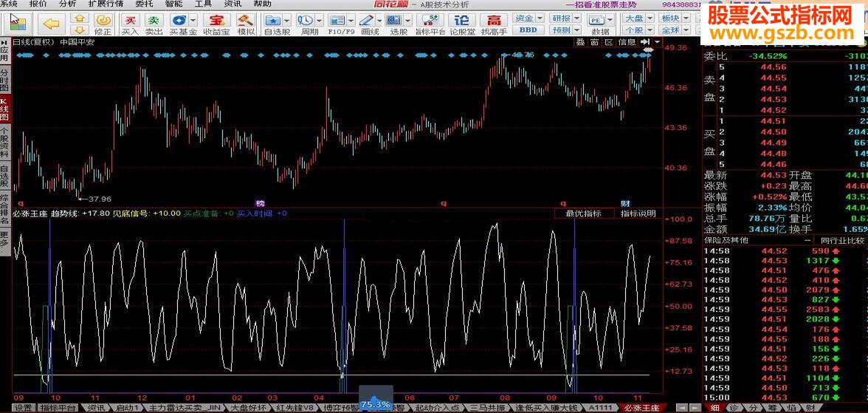Open the 研报 dropdown arrow
The height and width of the screenshot is (413, 868).
point(576,18)
